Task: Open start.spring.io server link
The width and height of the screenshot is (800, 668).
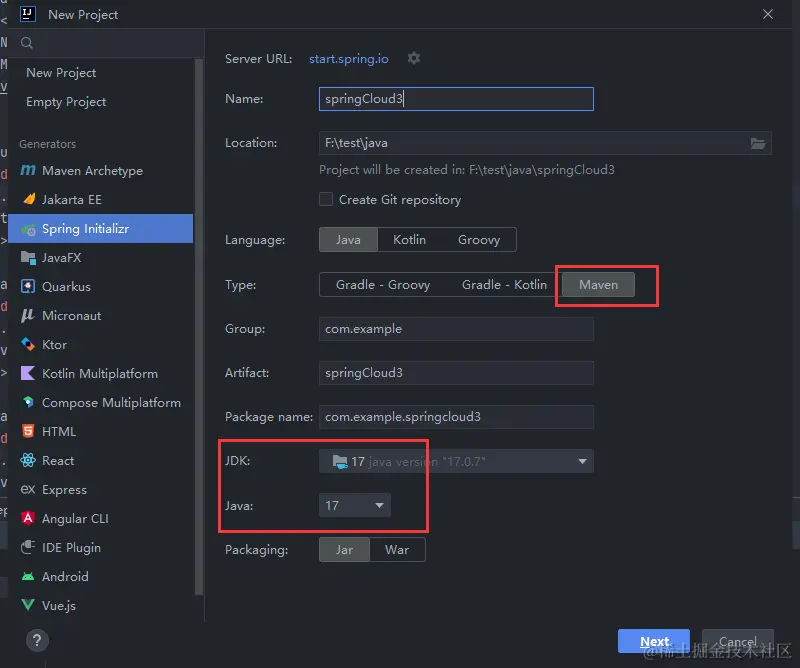Action: coord(348,59)
